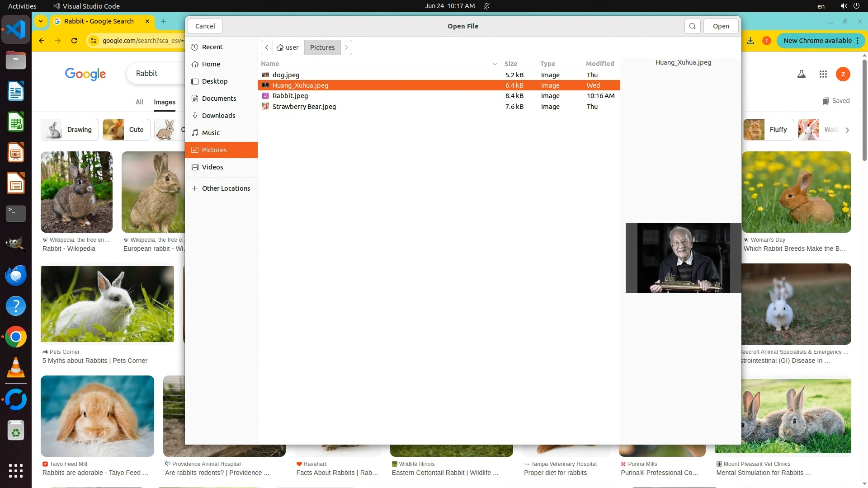Expand Other Locations in sidebar
868x488 pixels.
[226, 188]
